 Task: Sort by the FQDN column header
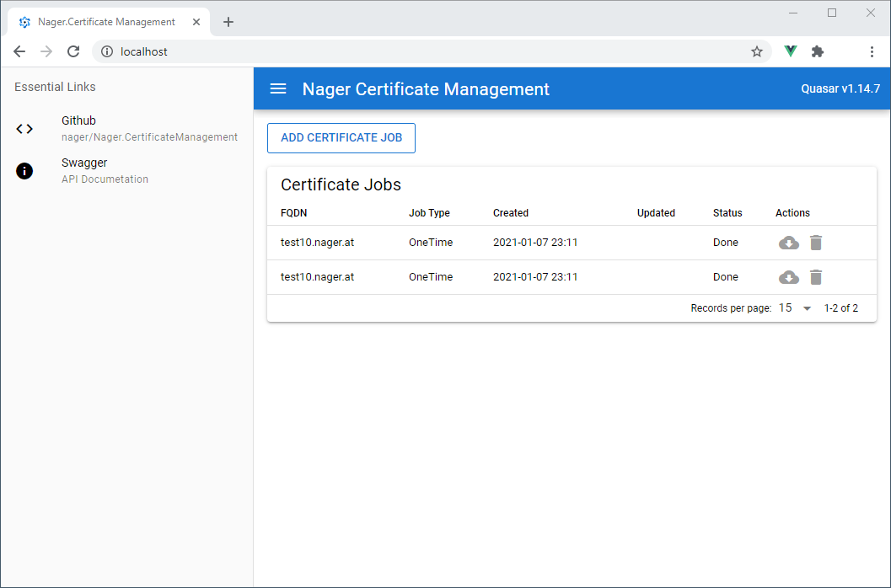[294, 213]
